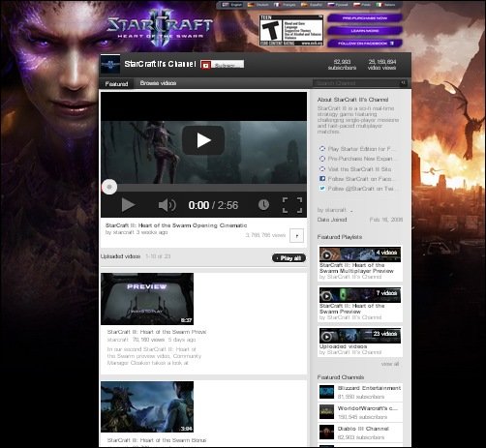Click the Diablo III channel avatar
486x448 pixels.
click(x=326, y=433)
